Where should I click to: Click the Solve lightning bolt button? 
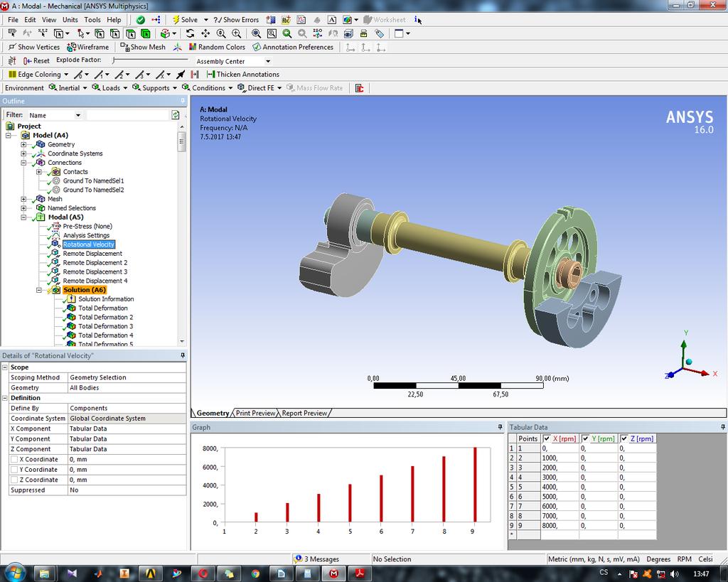coord(186,20)
